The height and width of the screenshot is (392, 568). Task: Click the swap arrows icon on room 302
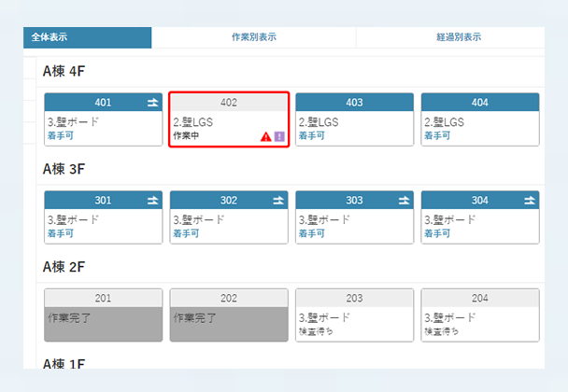tap(277, 200)
